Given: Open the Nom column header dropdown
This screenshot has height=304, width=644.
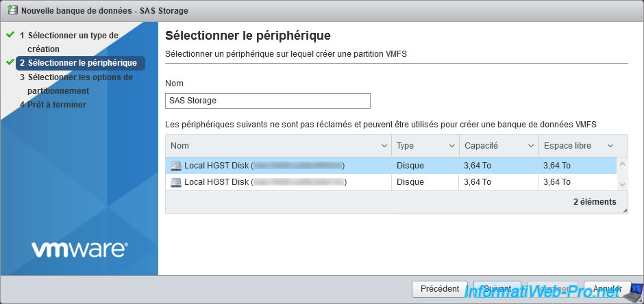Looking at the screenshot, I should 384,146.
